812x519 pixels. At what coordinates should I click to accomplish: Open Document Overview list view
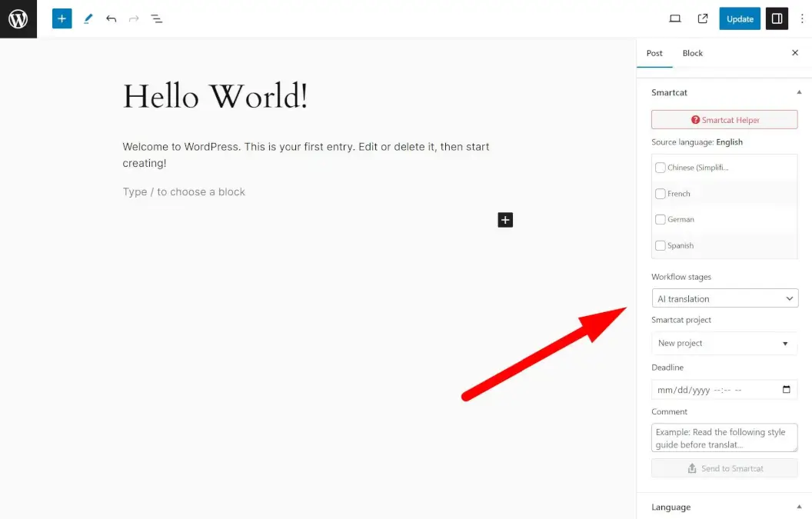pyautogui.click(x=156, y=19)
